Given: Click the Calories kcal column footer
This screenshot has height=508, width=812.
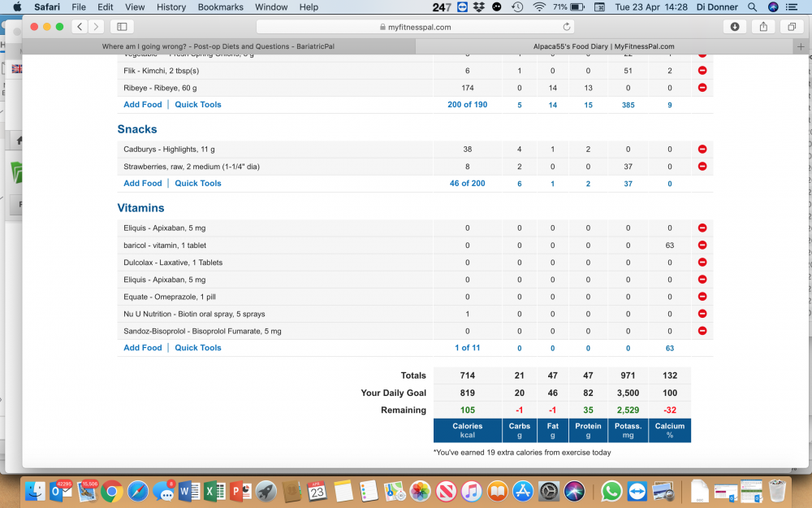Looking at the screenshot, I should click(467, 430).
